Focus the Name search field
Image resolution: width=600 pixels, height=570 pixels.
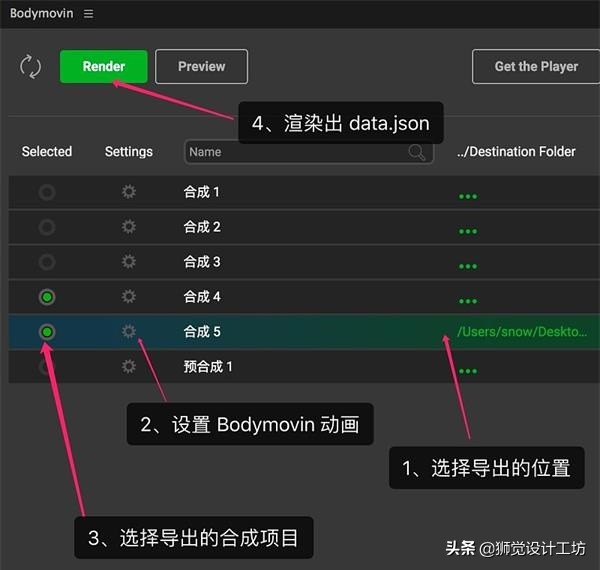coord(308,152)
